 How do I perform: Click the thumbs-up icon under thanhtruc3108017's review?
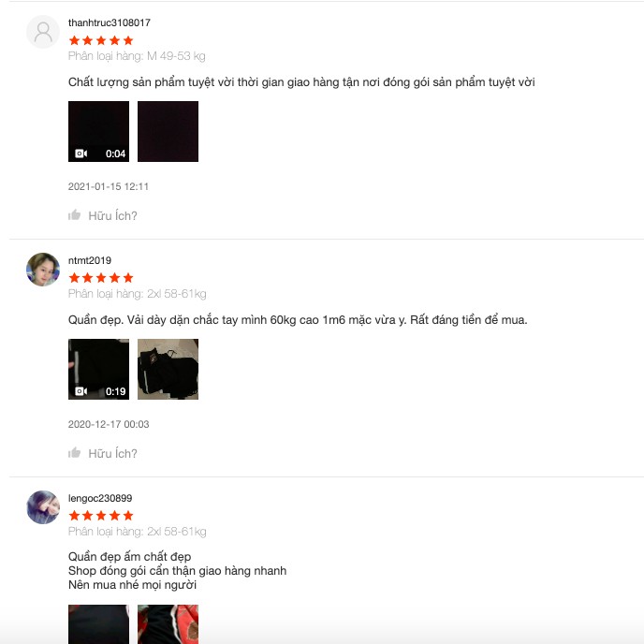(74, 214)
